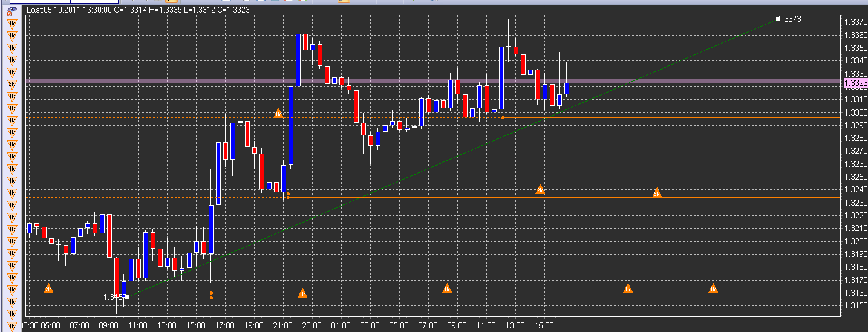Click the rightmost 3k triangle on the 1.3237 line
The width and height of the screenshot is (868, 332).
coord(657,193)
